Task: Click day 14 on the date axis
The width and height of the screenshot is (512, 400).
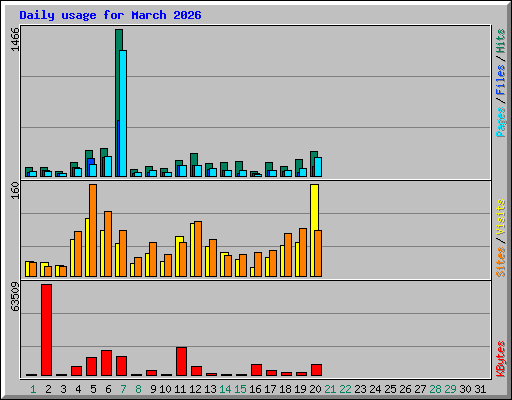Action: [225, 389]
